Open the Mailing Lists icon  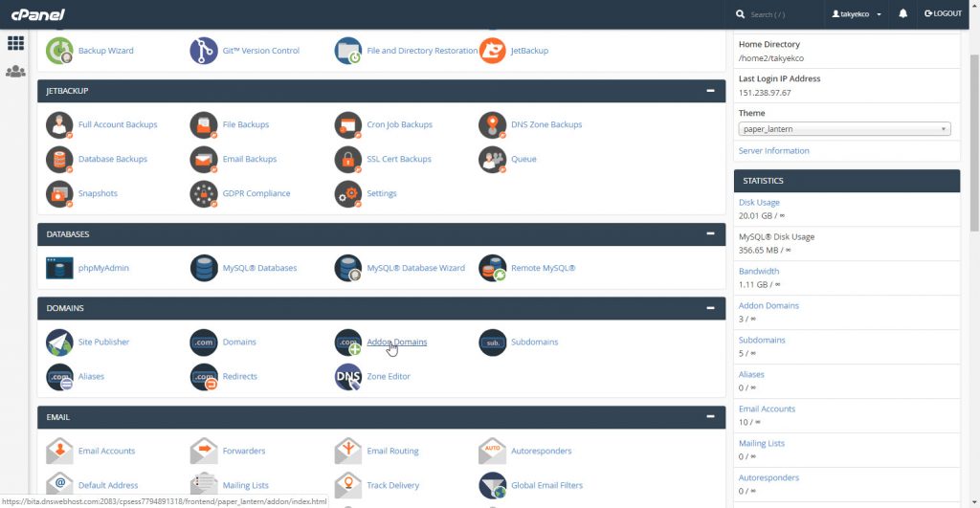pyautogui.click(x=204, y=485)
